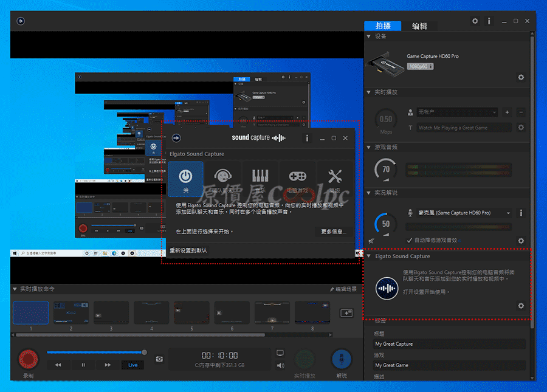The height and width of the screenshot is (392, 547).
Task: Click the 1080p60 resolution badge
Action: (x=420, y=66)
